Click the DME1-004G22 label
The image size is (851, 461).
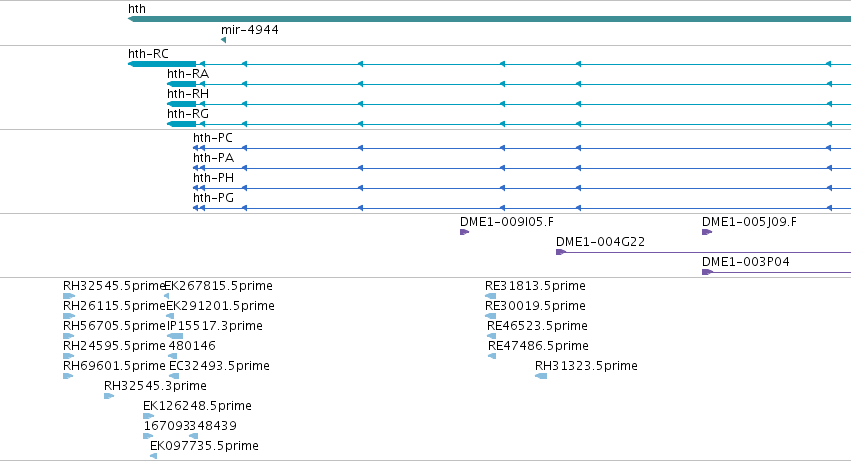pyautogui.click(x=600, y=242)
